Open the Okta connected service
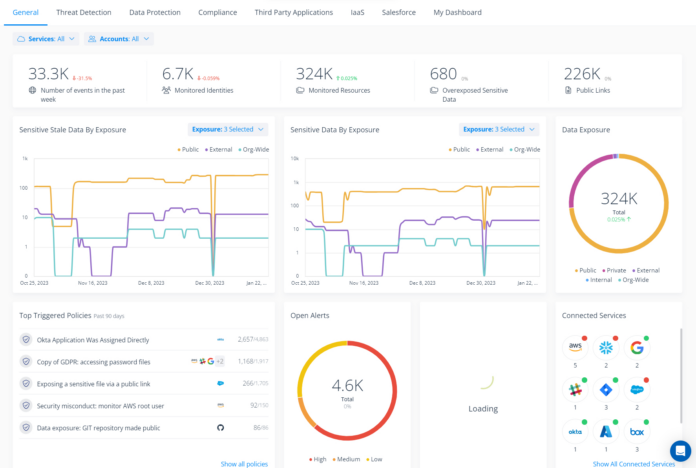The height and width of the screenshot is (468, 696). [x=575, y=433]
